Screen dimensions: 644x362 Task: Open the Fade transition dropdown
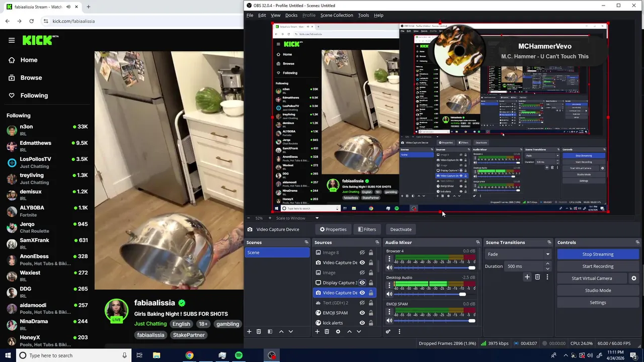(518, 254)
